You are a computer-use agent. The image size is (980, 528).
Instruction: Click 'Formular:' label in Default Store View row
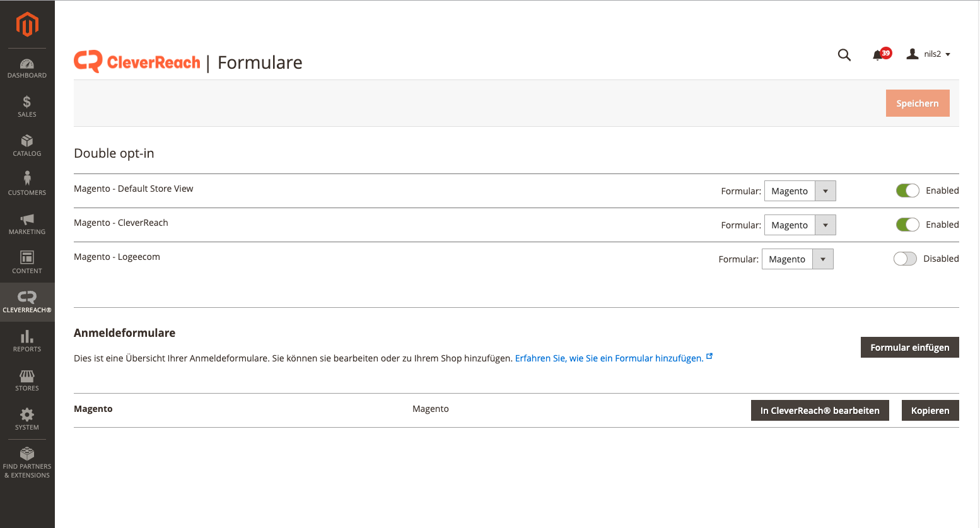tap(741, 191)
